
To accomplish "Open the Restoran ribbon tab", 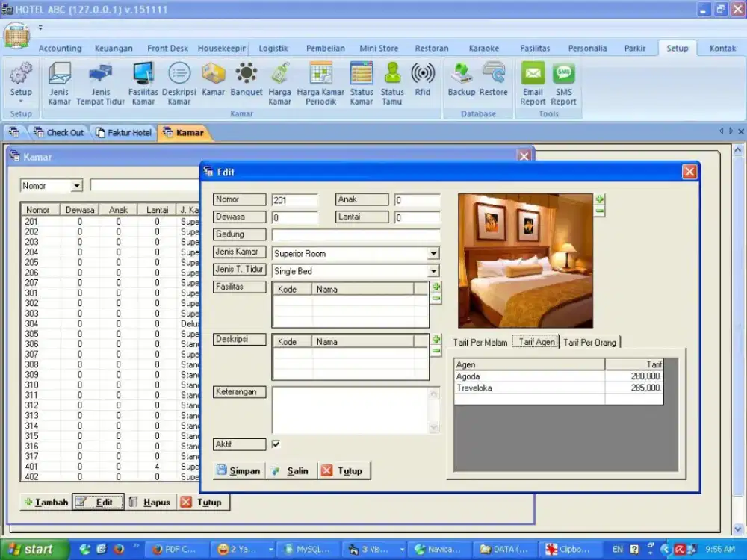I will pos(432,48).
